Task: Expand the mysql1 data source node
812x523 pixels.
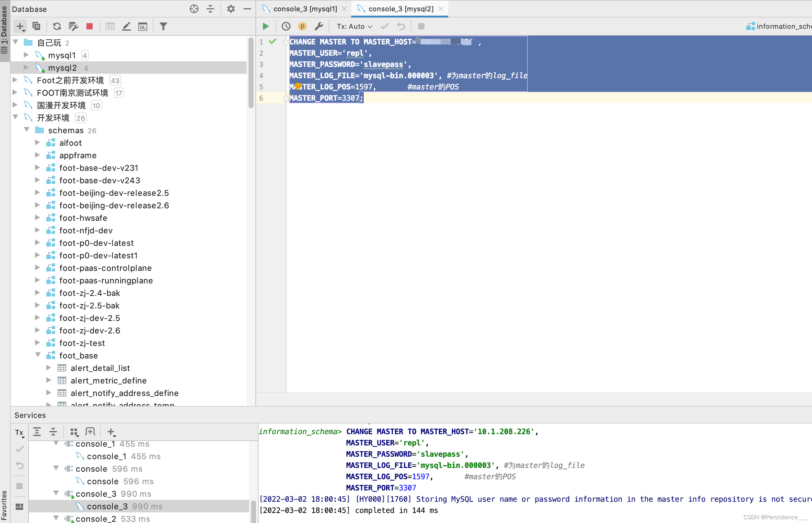Action: tap(26, 55)
